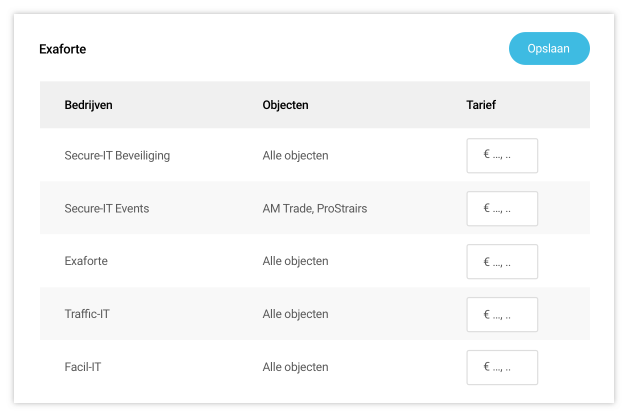The width and height of the screenshot is (628, 417).
Task: Activate the Facil-IT tariff input
Action: tap(502, 367)
